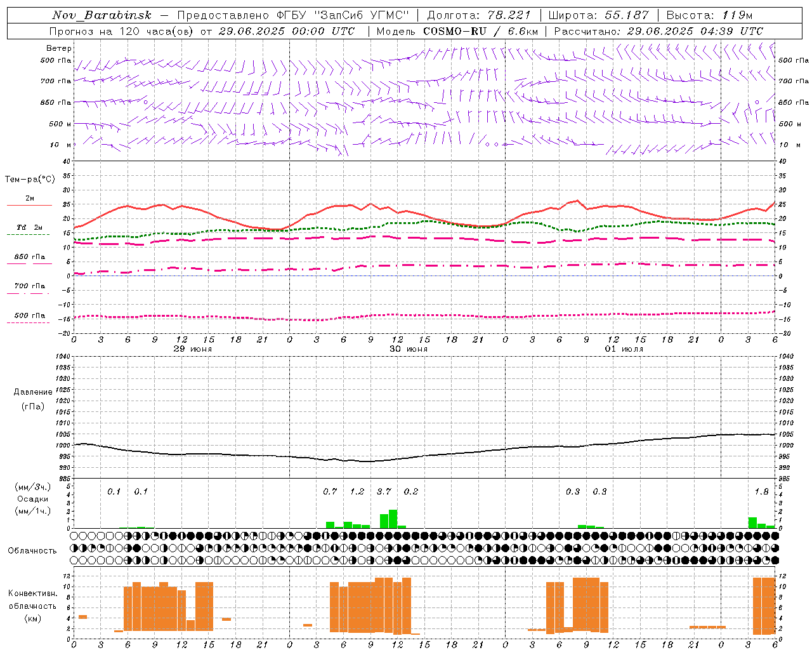Screen dimensions: 812x650
Task: Click the station name Nov_Barabinsk
Action: coord(102,15)
